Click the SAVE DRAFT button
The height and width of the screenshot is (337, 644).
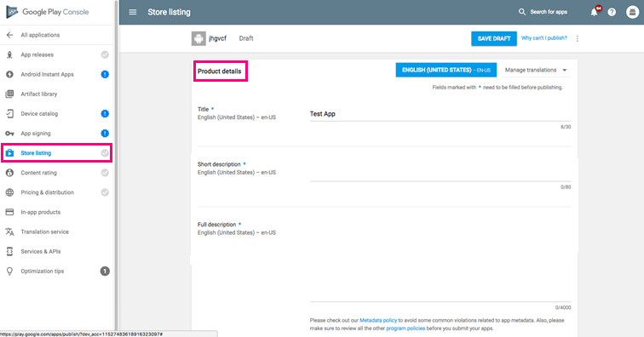coord(494,38)
